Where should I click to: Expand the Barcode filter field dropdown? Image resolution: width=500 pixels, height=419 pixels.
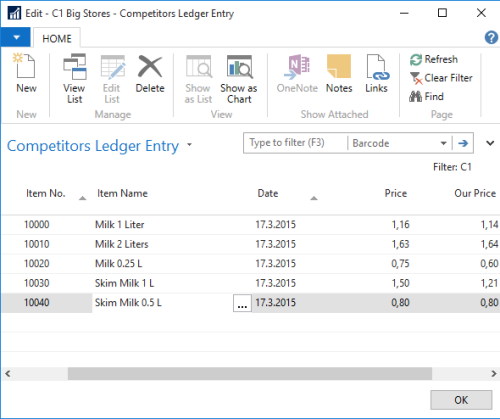pyautogui.click(x=443, y=143)
